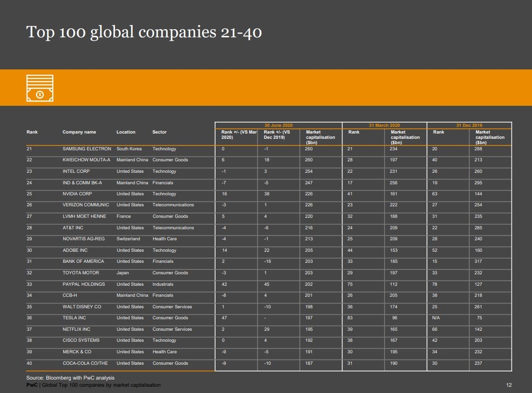Click PayPal's rank change value 42
Screen dimensions: 532x393
[x=224, y=284]
